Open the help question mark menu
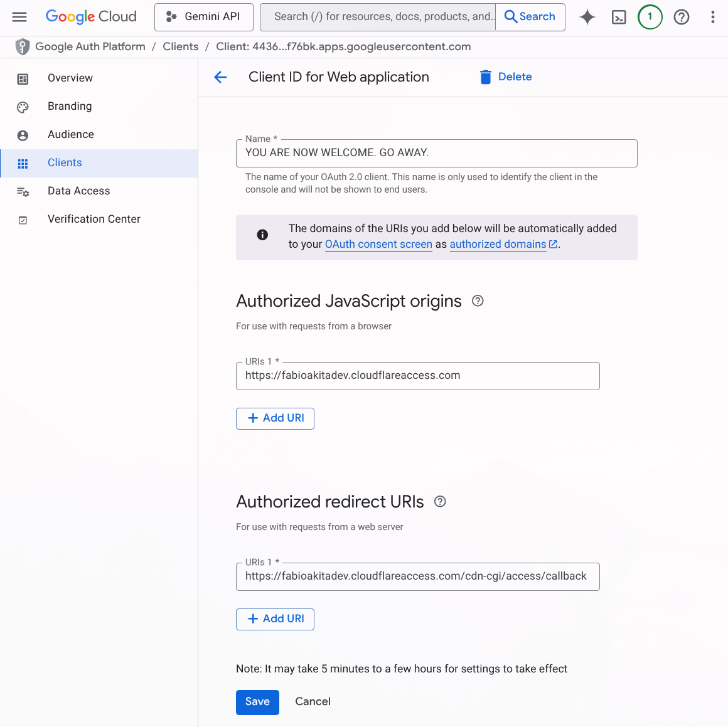The width and height of the screenshot is (728, 727). (682, 17)
